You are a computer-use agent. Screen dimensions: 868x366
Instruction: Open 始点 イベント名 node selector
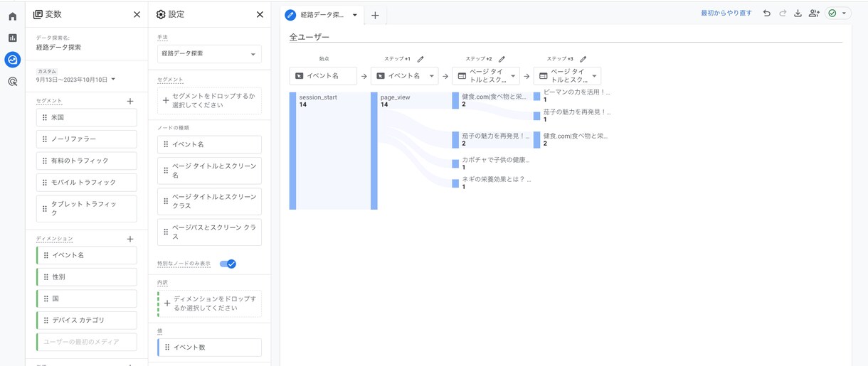coord(323,75)
